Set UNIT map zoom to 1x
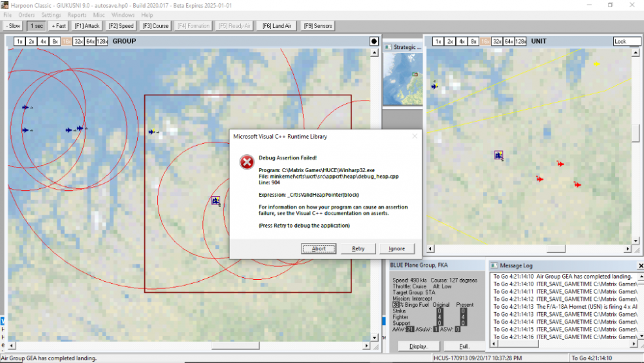The height and width of the screenshot is (363, 644). (438, 41)
